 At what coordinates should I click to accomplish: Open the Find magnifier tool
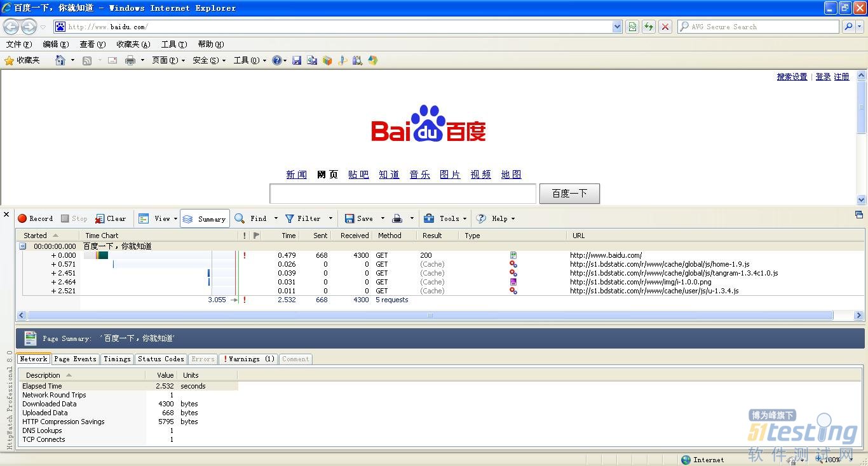pyautogui.click(x=240, y=218)
